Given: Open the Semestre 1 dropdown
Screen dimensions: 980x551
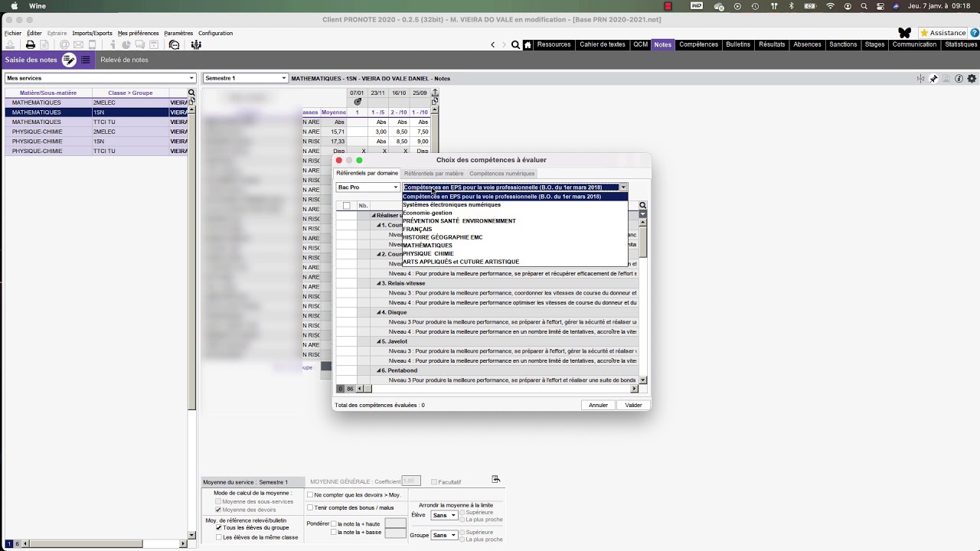Looking at the screenshot, I should pos(245,78).
